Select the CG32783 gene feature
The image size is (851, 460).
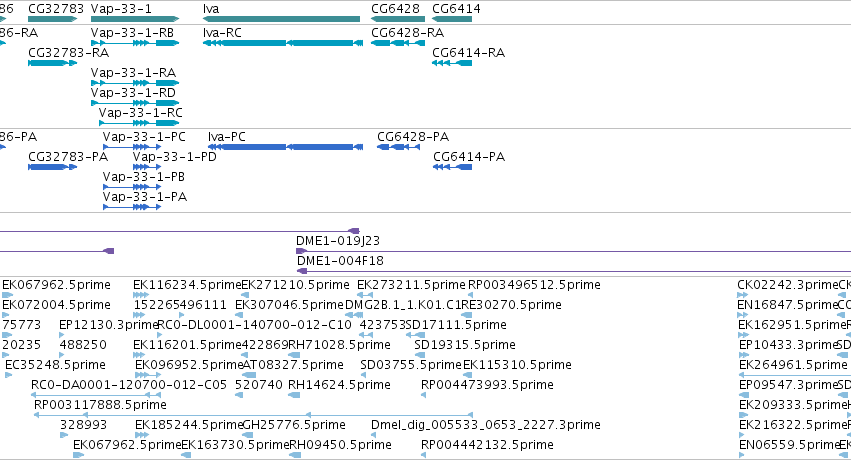(x=53, y=19)
